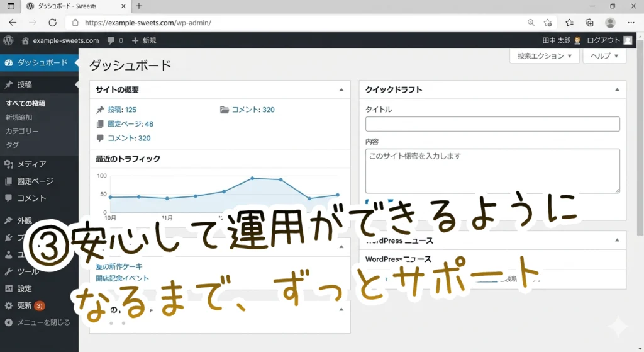This screenshot has width=644, height=352.
Task: Click the コメント bubble icon in sidebar
Action: (x=9, y=198)
